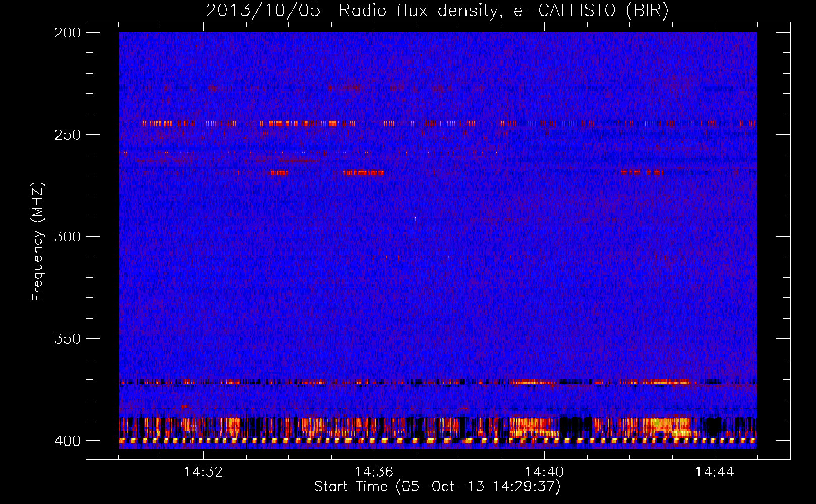Click the 14:36 time tick label
The width and height of the screenshot is (816, 504).
point(374,472)
